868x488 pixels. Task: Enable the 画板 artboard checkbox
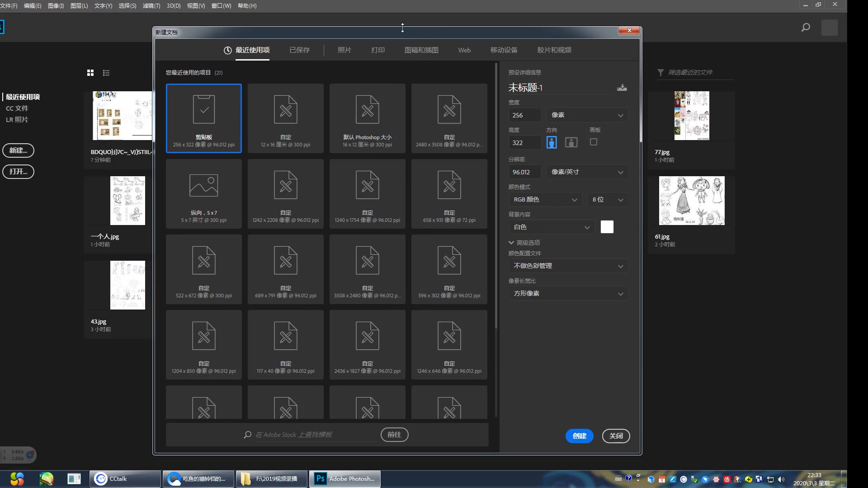[x=594, y=142]
